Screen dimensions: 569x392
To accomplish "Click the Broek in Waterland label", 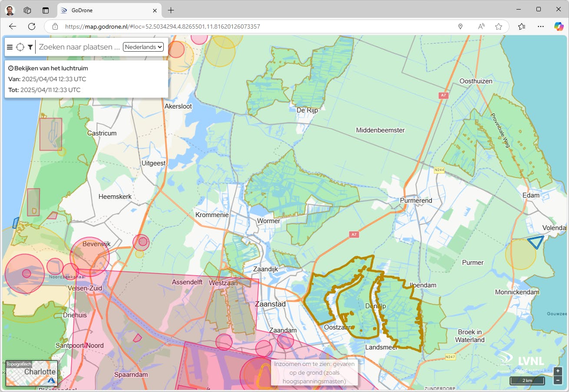I will point(470,336).
